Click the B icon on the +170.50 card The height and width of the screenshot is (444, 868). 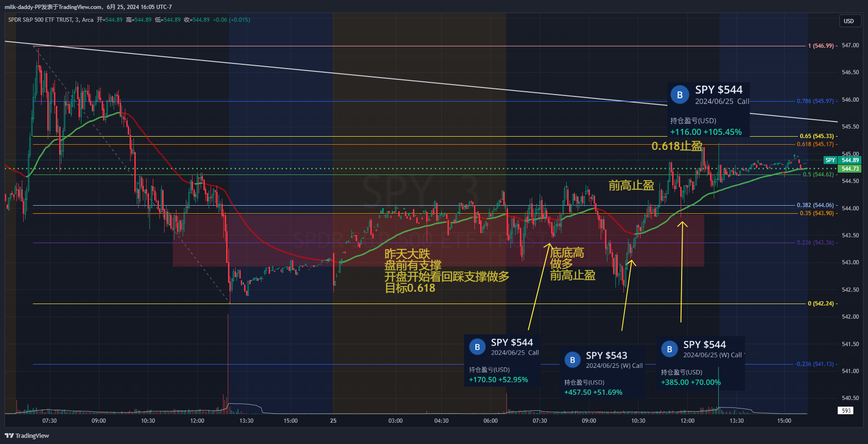477,347
